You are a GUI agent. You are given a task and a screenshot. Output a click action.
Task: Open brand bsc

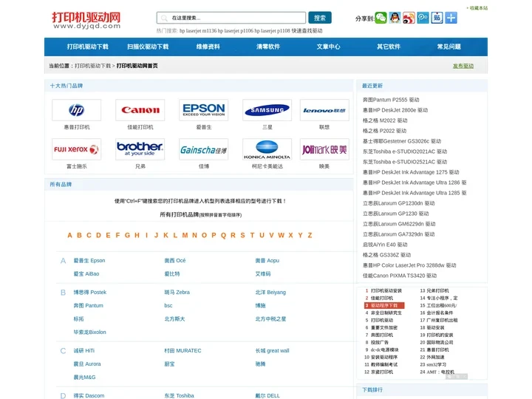[168, 305]
